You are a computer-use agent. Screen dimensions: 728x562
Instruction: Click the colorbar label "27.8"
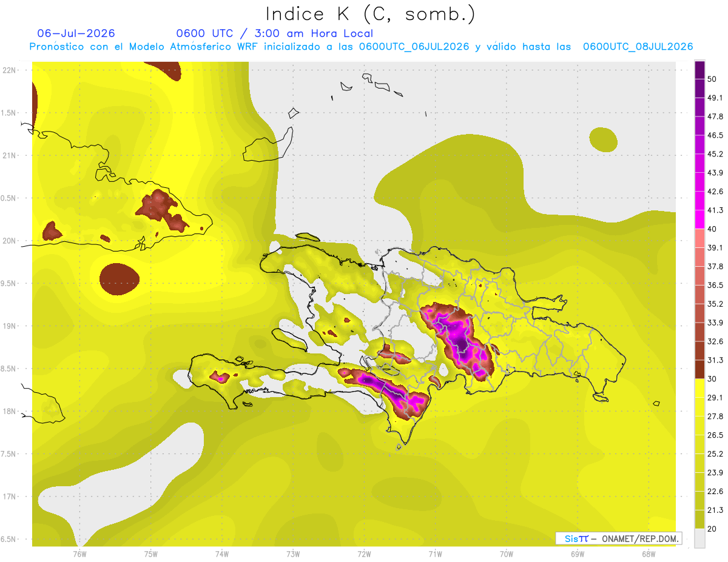pyautogui.click(x=715, y=416)
